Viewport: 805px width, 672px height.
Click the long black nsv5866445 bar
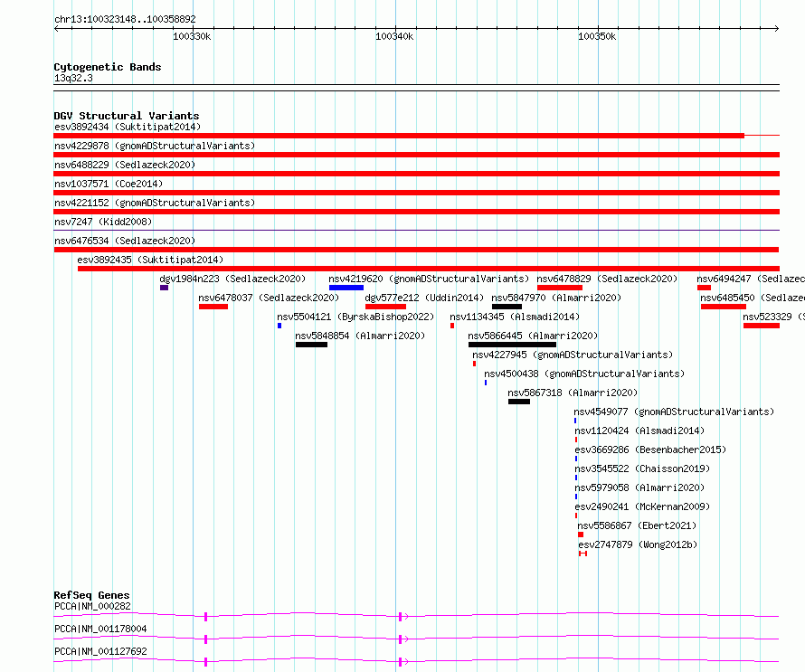pos(512,345)
